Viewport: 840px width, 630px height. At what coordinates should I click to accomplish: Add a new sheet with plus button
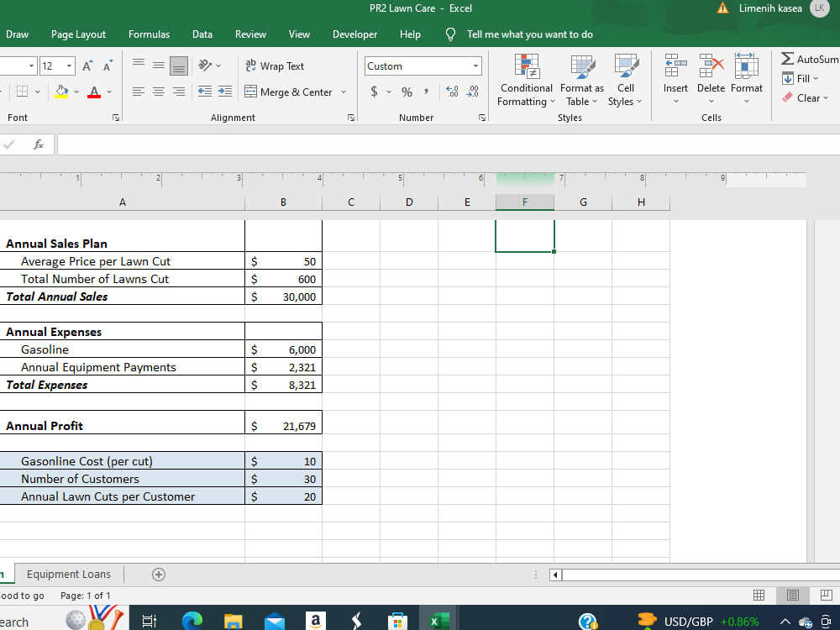(x=159, y=575)
